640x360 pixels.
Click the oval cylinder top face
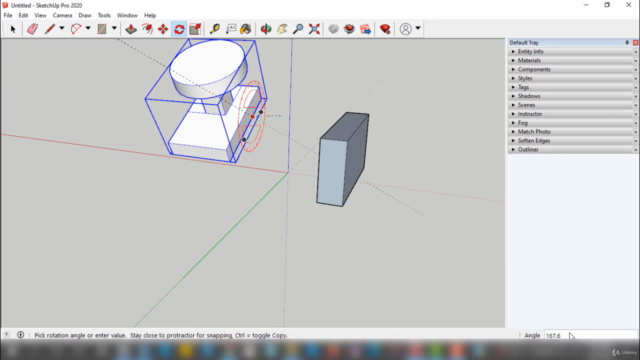coord(207,62)
